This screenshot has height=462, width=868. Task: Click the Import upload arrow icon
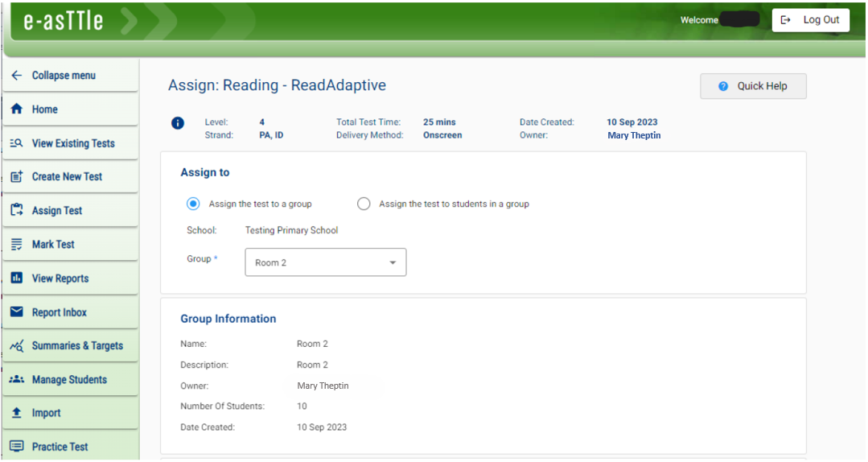[16, 413]
